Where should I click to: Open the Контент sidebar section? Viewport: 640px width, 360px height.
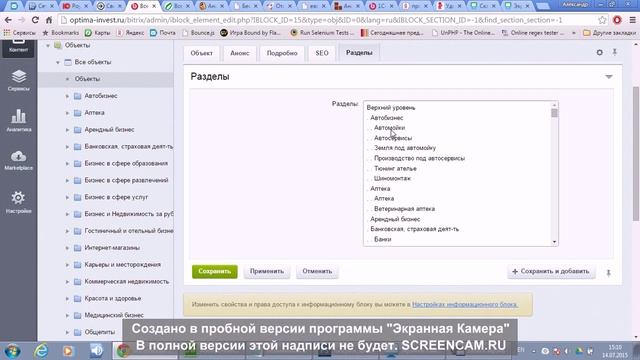tap(18, 47)
